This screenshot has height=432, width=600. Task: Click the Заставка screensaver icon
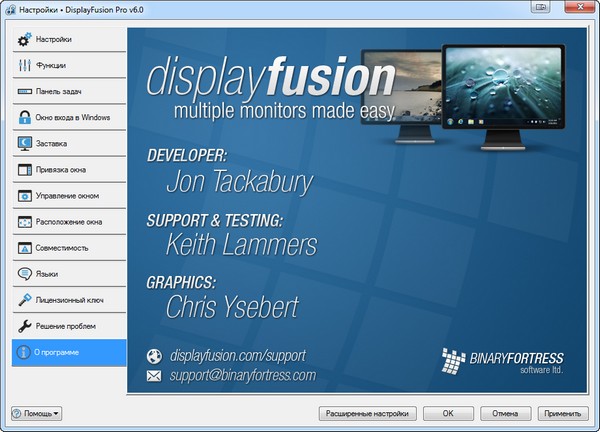pos(25,144)
